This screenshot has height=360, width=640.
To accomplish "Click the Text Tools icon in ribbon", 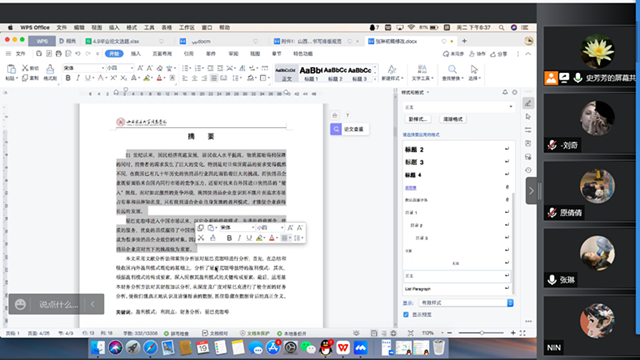I will (x=422, y=69).
